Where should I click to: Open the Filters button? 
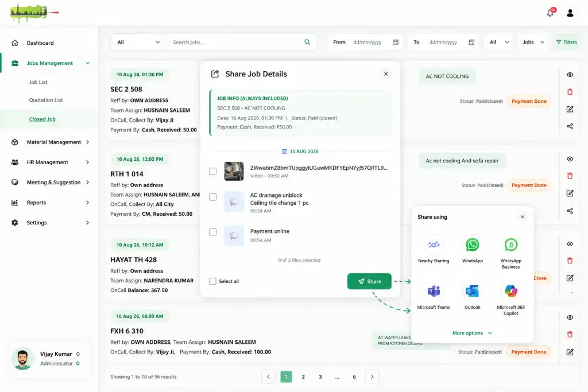[x=566, y=42]
